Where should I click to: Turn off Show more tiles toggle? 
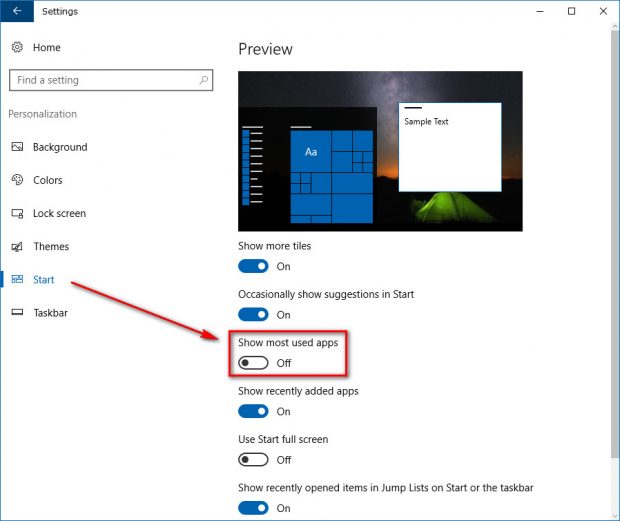click(x=253, y=266)
